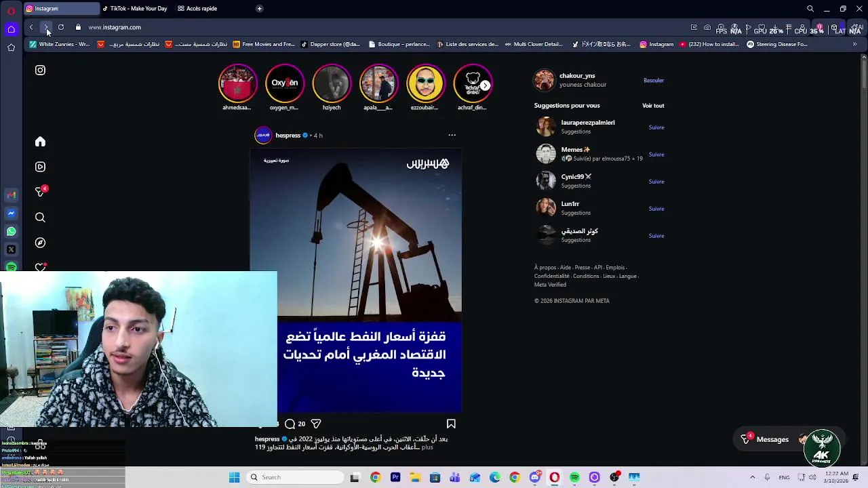Open a new browser tab
Image resolution: width=868 pixels, height=488 pixels.
coord(259,9)
